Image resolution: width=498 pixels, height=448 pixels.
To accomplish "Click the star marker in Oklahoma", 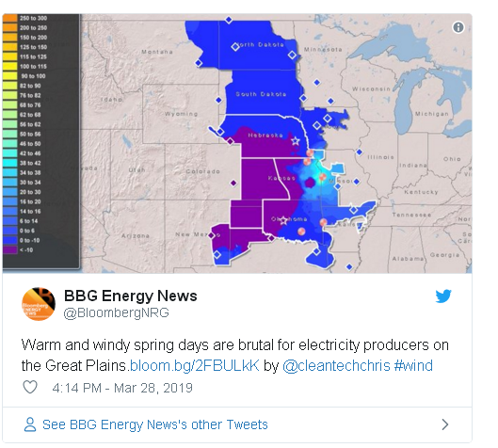I will coord(283,220).
